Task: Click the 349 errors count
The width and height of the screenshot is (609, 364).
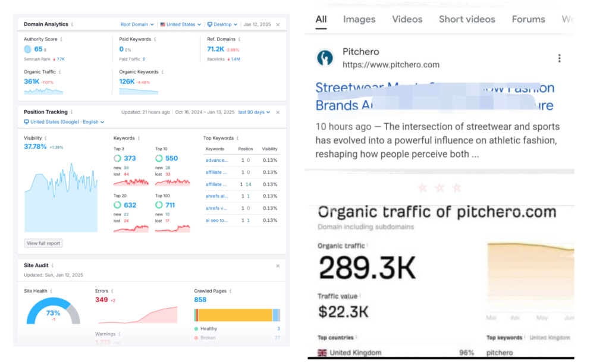Action: (x=101, y=300)
